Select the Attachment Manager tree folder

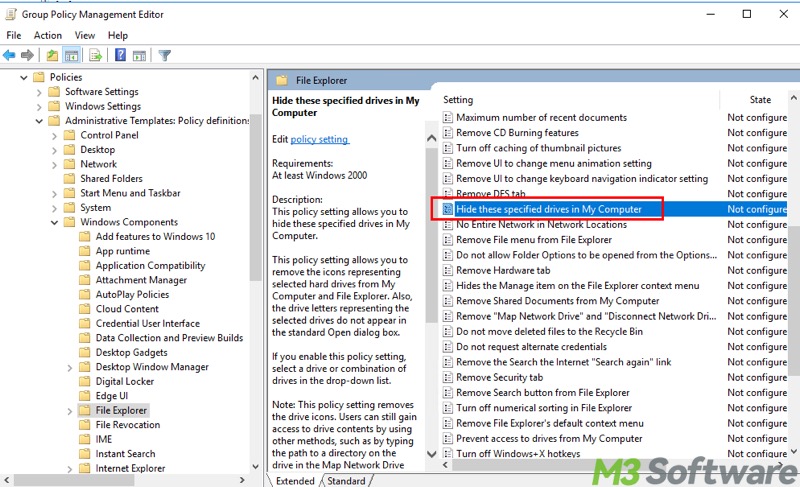[141, 280]
